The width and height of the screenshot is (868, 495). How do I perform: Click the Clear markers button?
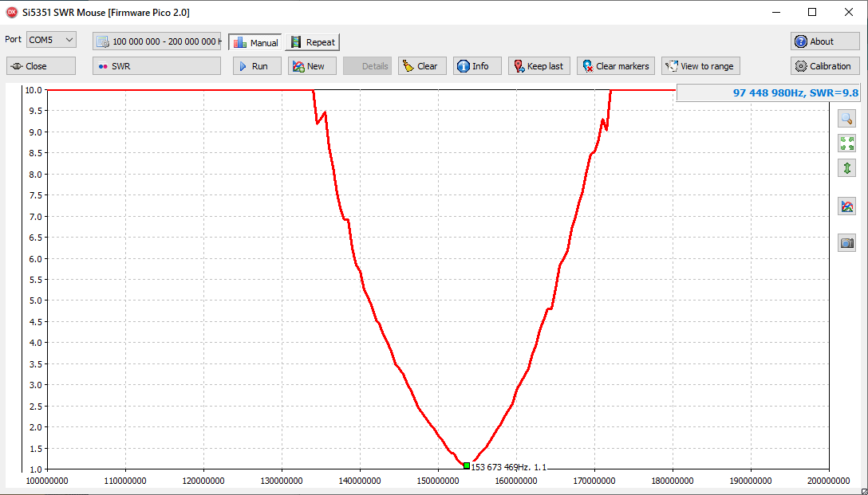click(615, 66)
